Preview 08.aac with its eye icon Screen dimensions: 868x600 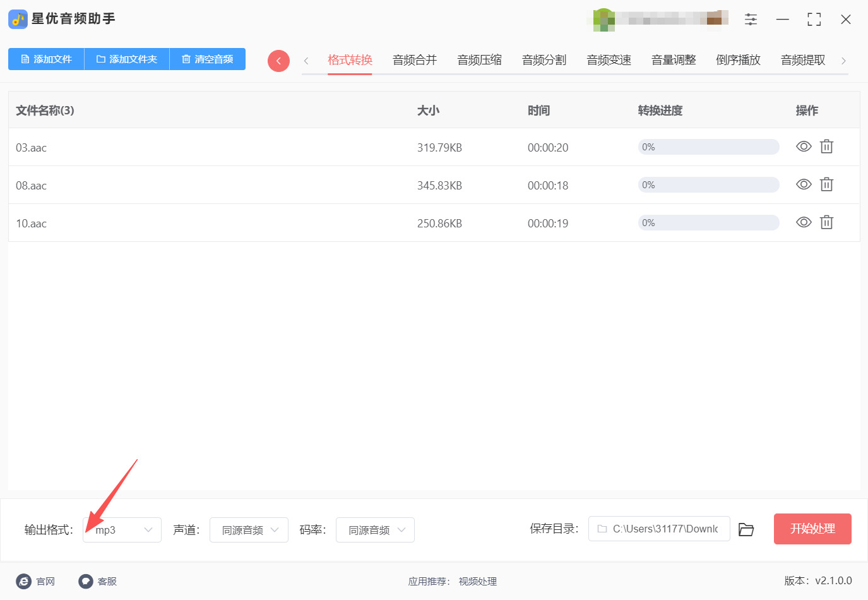click(x=804, y=184)
